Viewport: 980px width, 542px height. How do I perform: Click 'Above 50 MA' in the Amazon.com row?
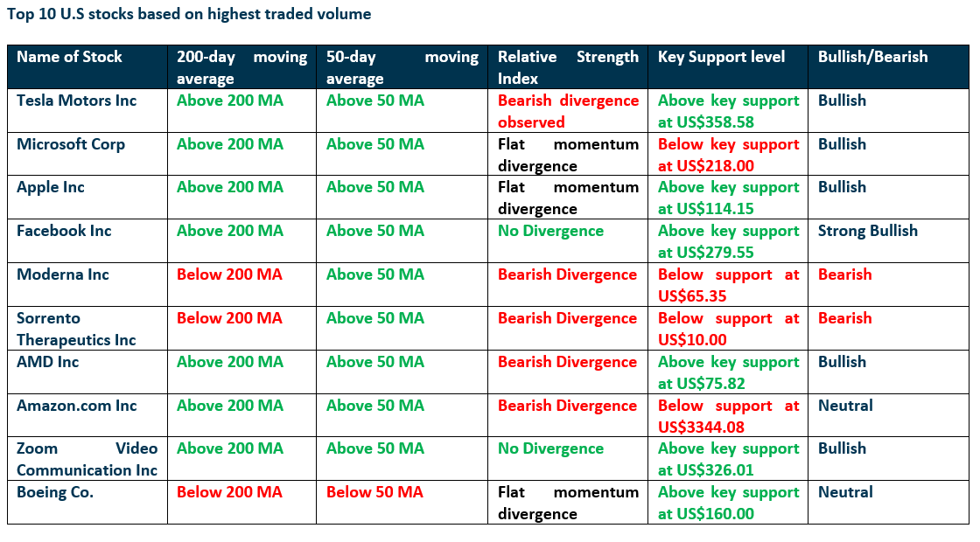click(x=375, y=406)
